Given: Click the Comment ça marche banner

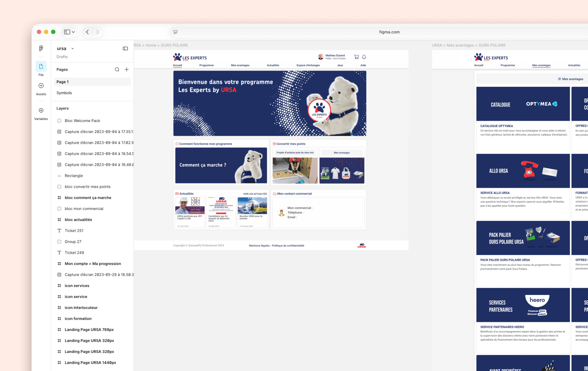Looking at the screenshot, I should [221, 165].
